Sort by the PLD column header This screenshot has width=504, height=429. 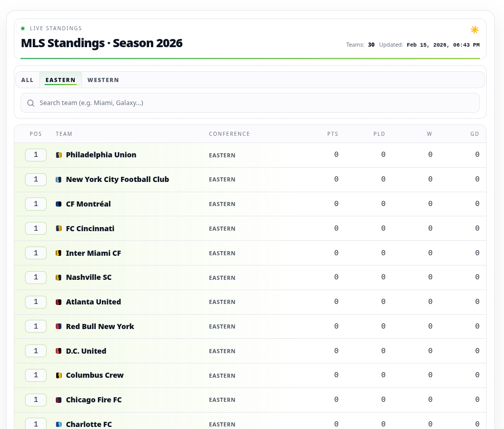(x=379, y=134)
